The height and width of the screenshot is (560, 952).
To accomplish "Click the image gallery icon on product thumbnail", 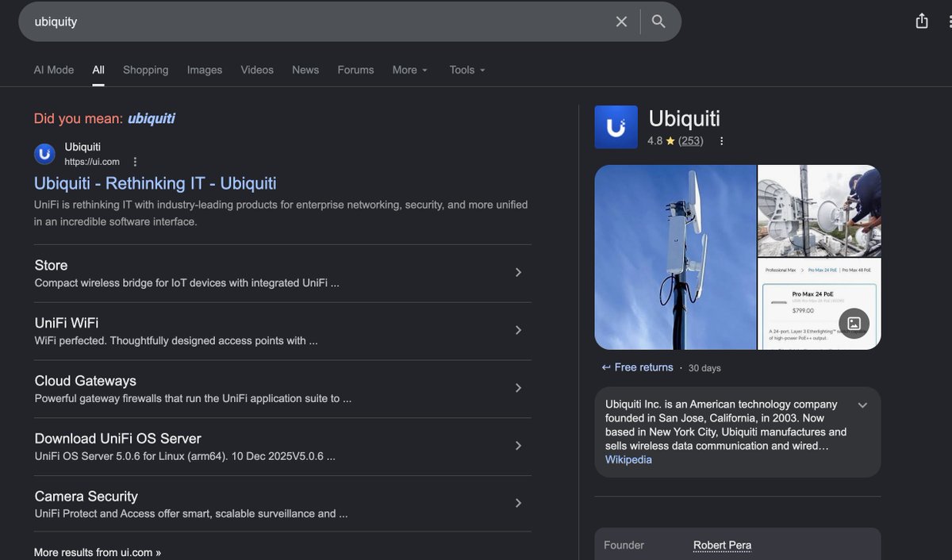I will (x=854, y=323).
